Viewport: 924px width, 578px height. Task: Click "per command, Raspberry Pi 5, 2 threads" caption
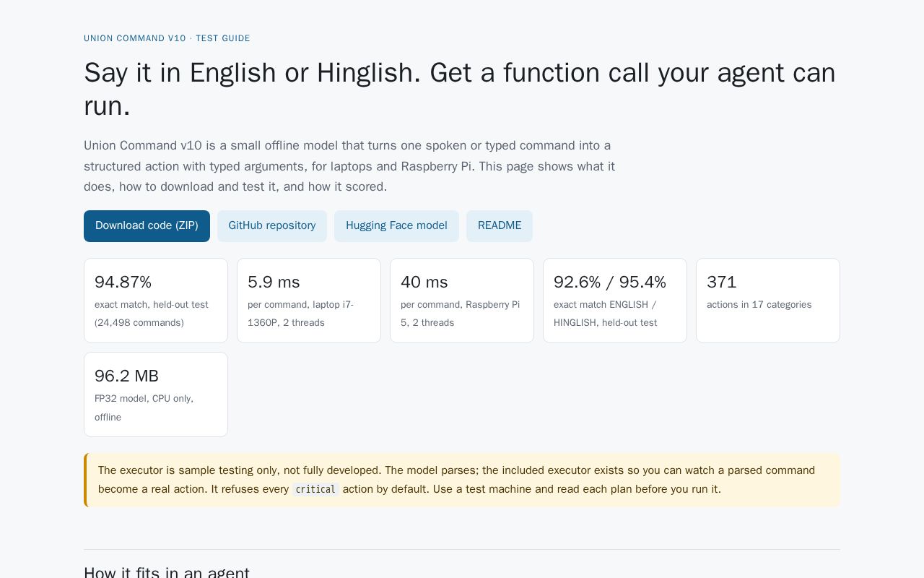pyautogui.click(x=461, y=314)
